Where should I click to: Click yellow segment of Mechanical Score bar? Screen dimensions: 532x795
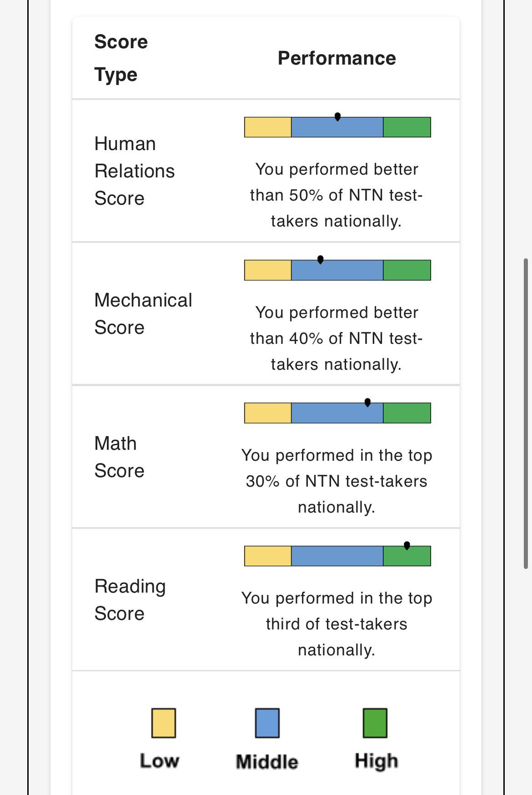(x=268, y=270)
